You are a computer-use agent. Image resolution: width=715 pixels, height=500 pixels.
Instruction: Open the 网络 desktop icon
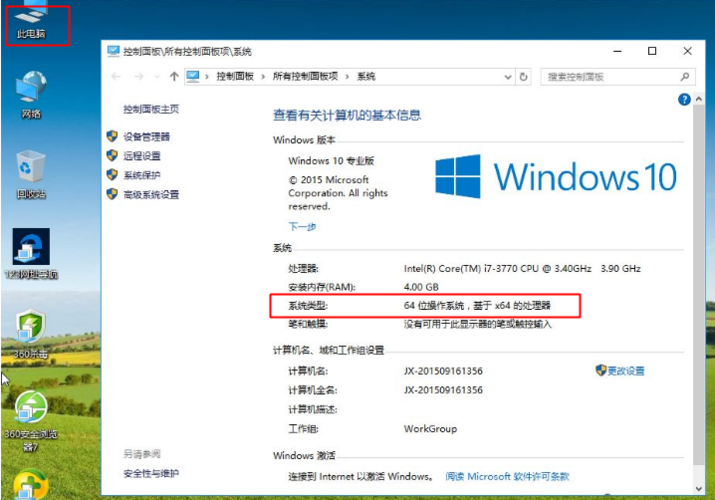click(x=31, y=95)
